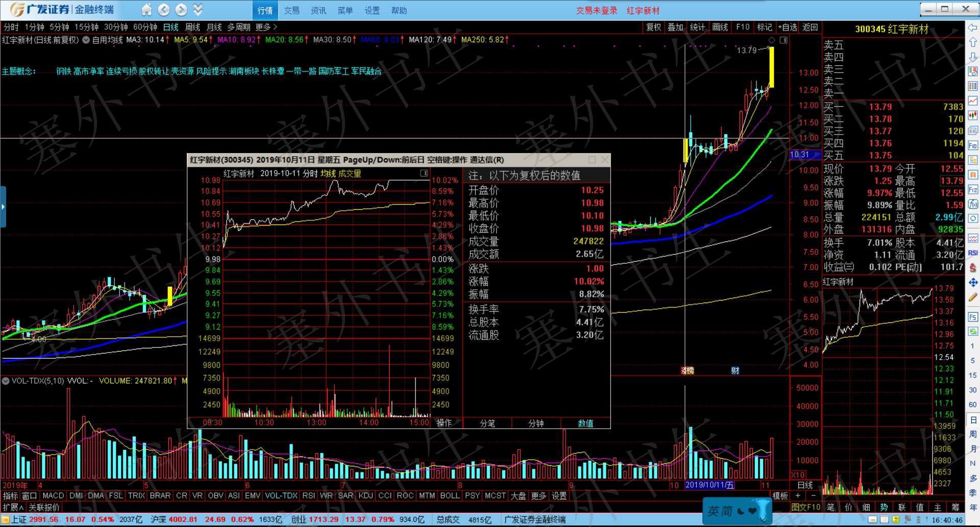The width and height of the screenshot is (980, 527).
Task: Click the diamond icon atop the K-line chart
Action: [x=772, y=40]
